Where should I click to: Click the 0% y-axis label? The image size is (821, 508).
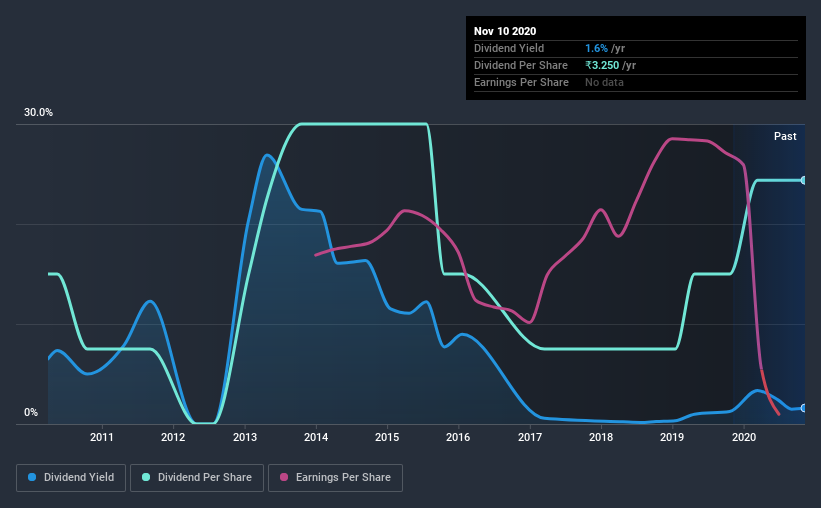pos(31,413)
